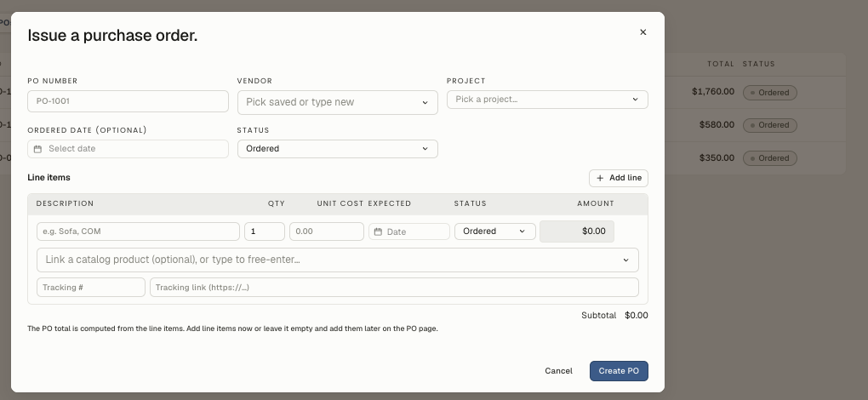
Task: Open the Ordered Date picker field
Action: pyautogui.click(x=128, y=149)
